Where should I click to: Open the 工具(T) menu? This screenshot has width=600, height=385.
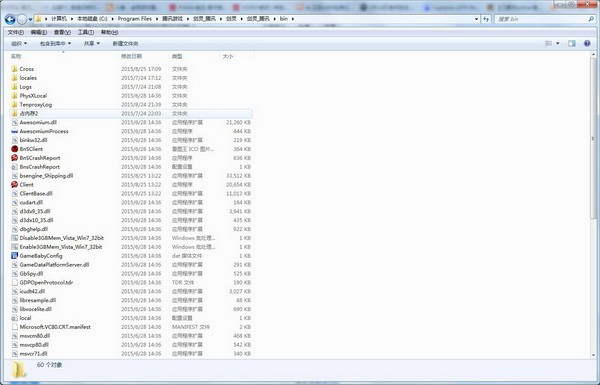click(x=86, y=32)
